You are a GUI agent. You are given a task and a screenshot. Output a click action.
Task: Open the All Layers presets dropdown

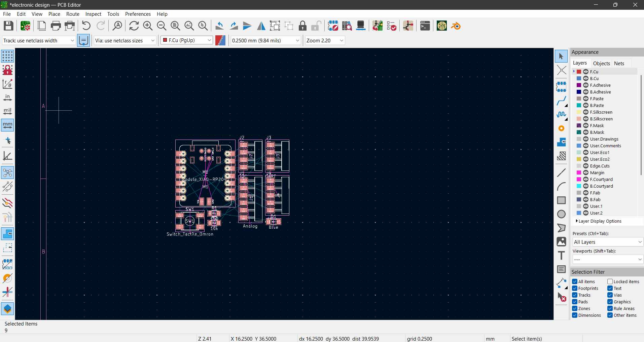pos(607,242)
